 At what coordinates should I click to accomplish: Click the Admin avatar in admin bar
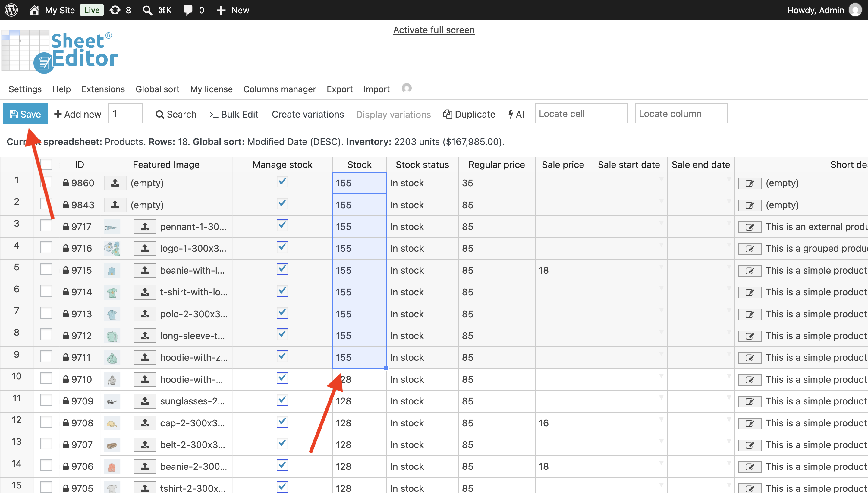(855, 10)
